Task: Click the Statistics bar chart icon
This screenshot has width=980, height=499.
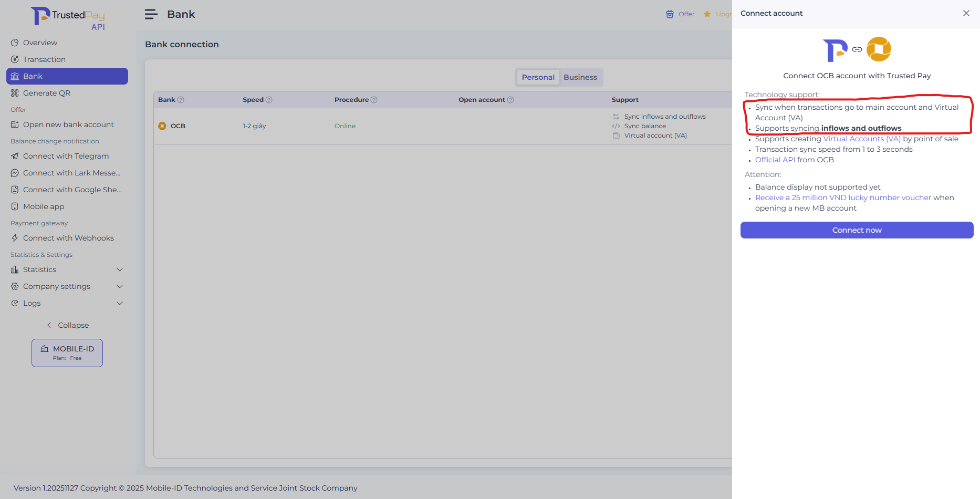Action: [15, 269]
